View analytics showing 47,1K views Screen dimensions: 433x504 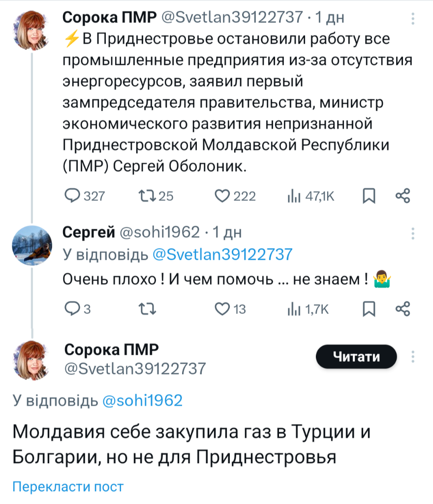[x=294, y=196]
